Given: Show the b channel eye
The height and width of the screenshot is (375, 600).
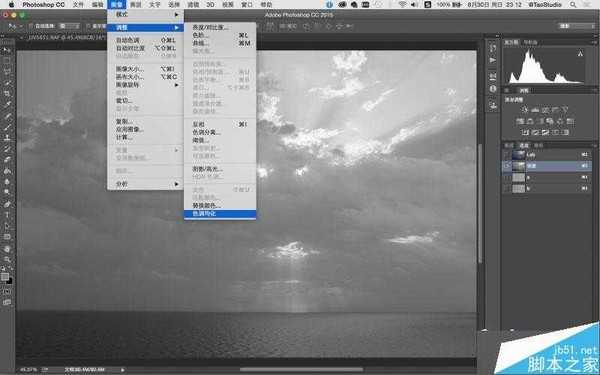Looking at the screenshot, I should 507,188.
